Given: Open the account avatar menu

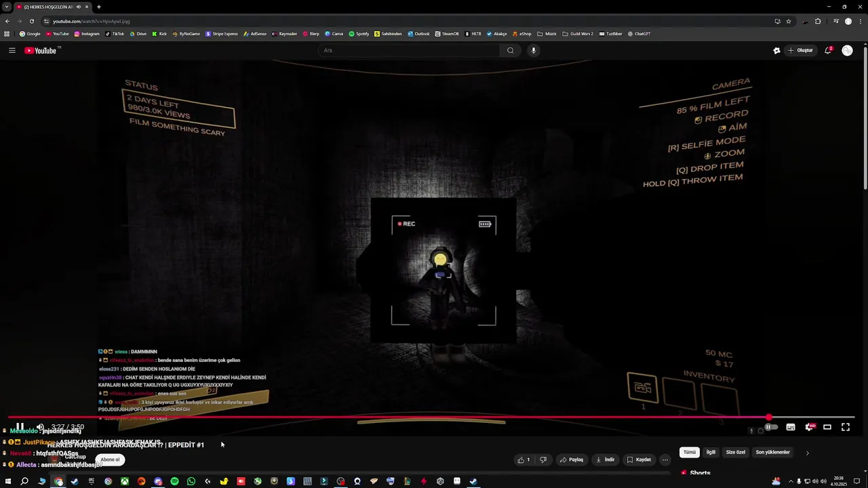Looking at the screenshot, I should [x=847, y=50].
